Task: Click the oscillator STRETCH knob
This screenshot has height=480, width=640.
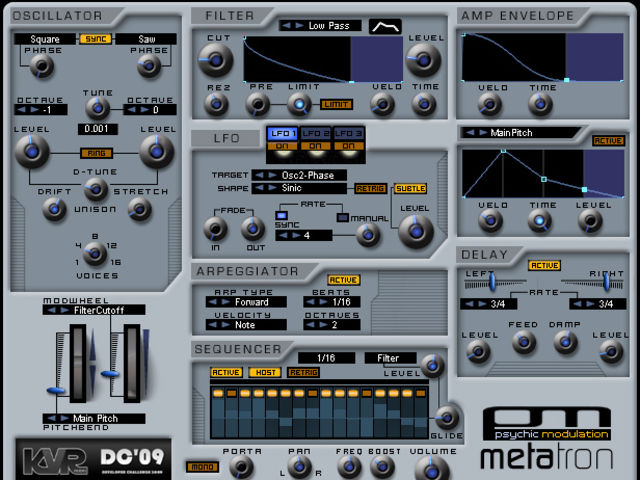Action: coord(140,209)
